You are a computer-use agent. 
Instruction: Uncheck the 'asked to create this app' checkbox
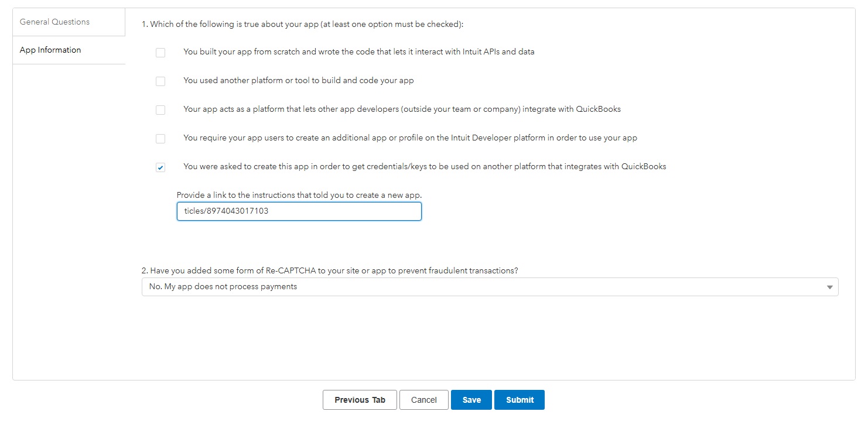(x=160, y=167)
